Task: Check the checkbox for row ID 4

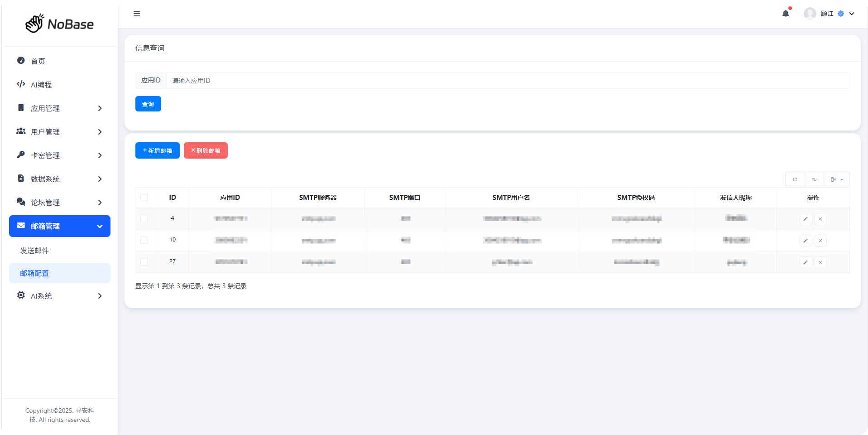Action: (x=144, y=218)
